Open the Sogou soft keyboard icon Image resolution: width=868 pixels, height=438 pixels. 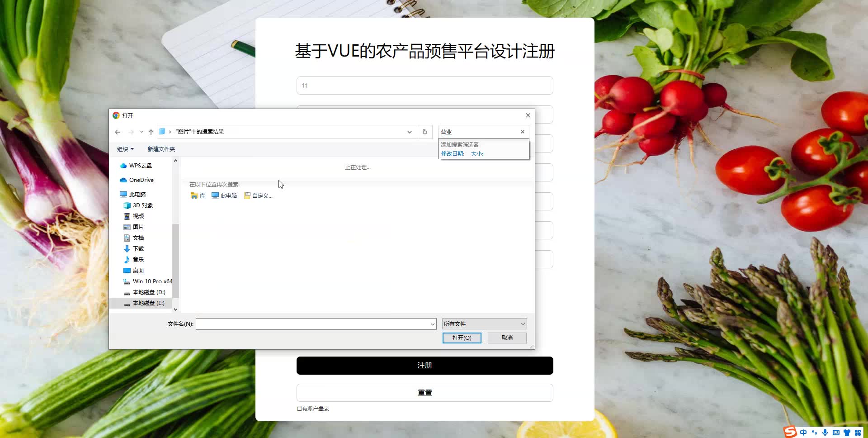(x=836, y=433)
